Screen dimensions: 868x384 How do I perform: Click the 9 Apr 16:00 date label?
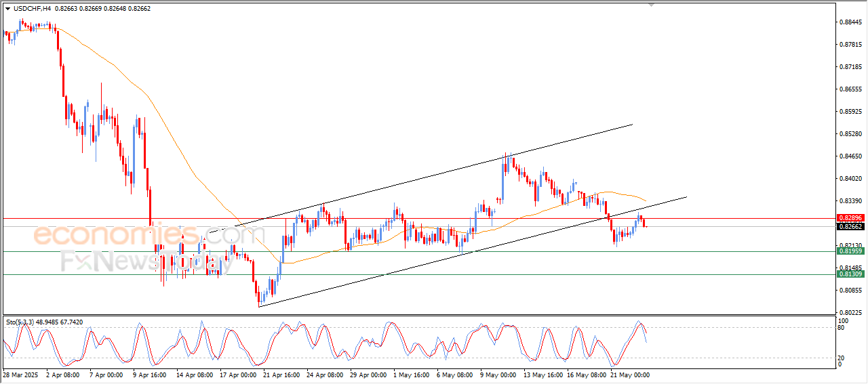tap(149, 375)
